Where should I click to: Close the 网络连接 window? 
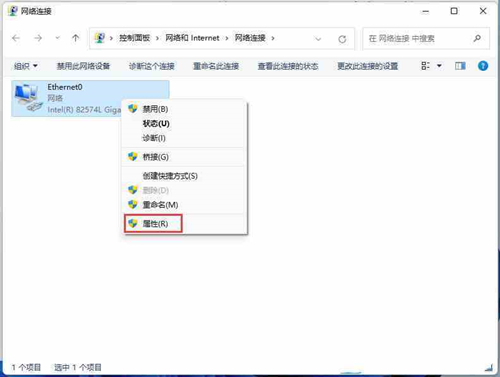(483, 11)
